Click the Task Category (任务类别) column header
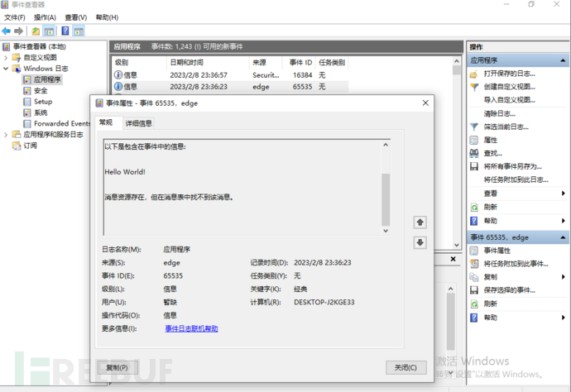 tap(332, 63)
